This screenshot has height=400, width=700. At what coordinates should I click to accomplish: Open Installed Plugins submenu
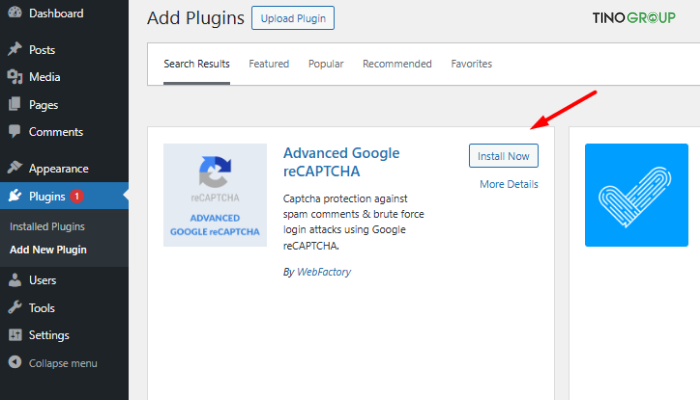click(x=47, y=227)
